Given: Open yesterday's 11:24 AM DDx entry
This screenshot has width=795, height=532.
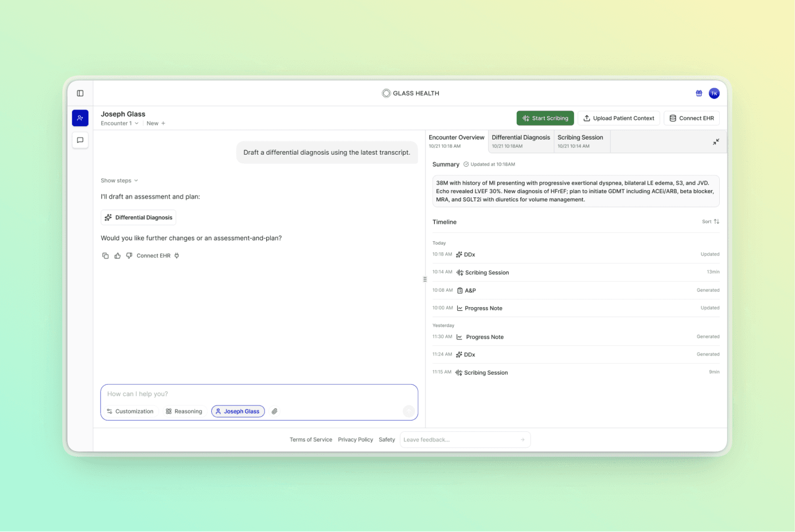Looking at the screenshot, I should (x=575, y=355).
